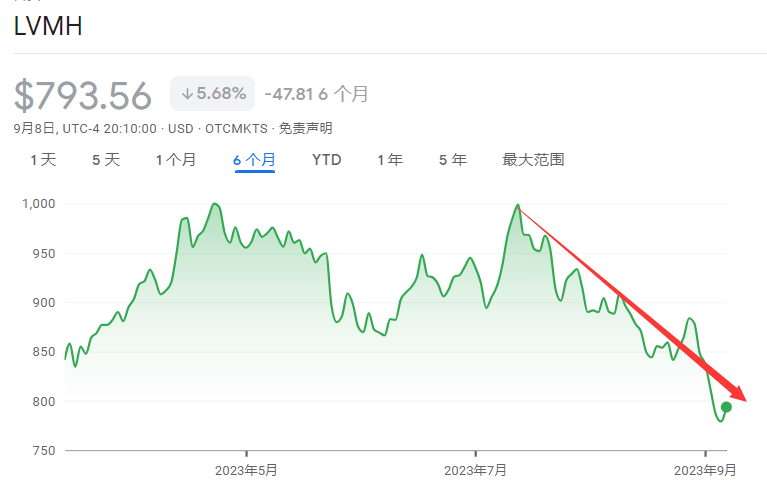Open the 免责声明 disclaimer link
The image size is (767, 499).
point(305,129)
